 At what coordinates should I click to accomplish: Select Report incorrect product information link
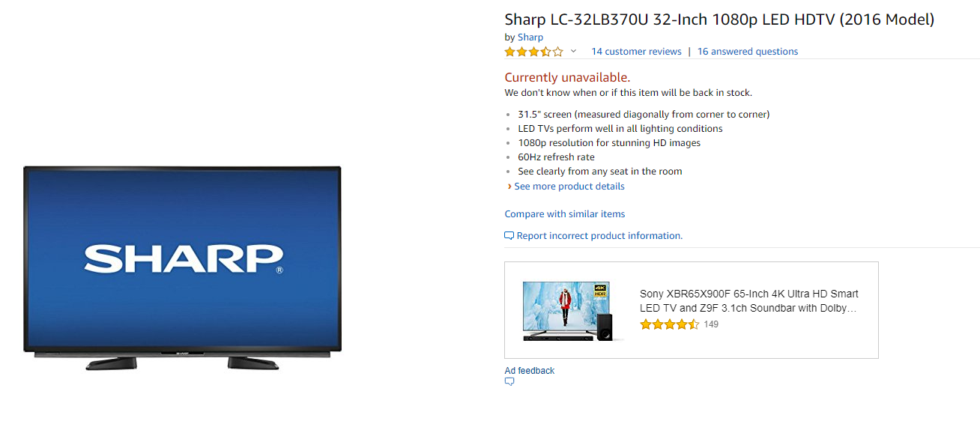599,236
